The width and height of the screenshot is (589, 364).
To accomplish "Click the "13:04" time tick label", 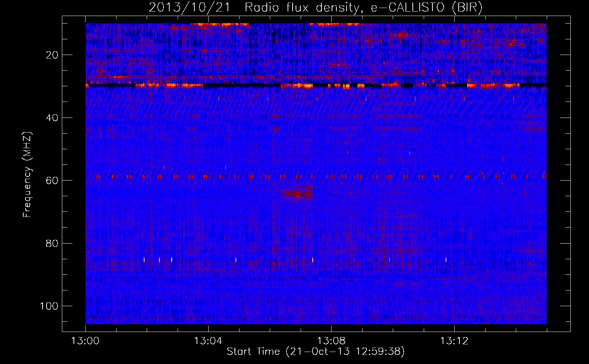I will pyautogui.click(x=208, y=341).
